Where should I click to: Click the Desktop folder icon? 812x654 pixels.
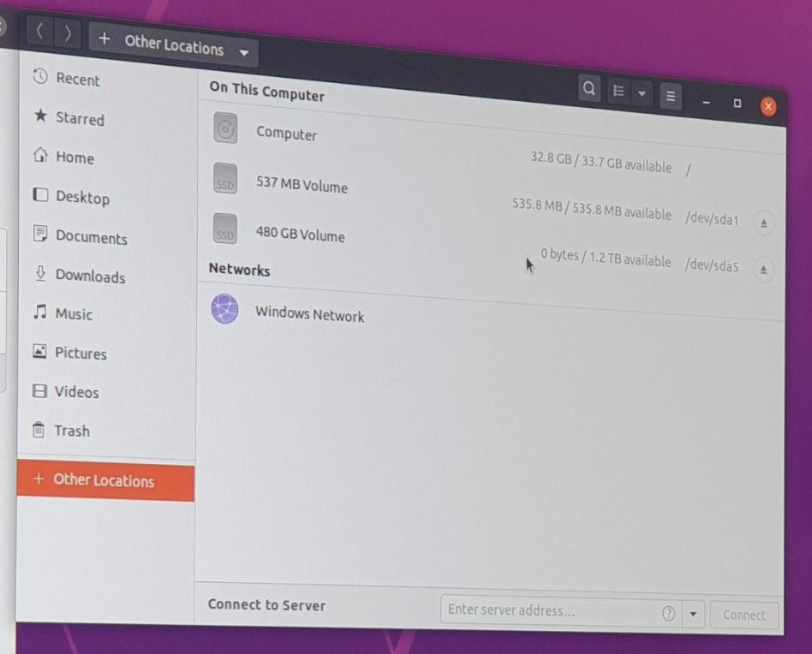[x=40, y=194]
